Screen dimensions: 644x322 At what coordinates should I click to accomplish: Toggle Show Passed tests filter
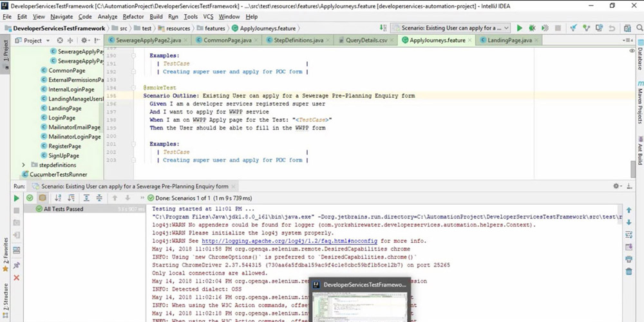click(x=30, y=198)
